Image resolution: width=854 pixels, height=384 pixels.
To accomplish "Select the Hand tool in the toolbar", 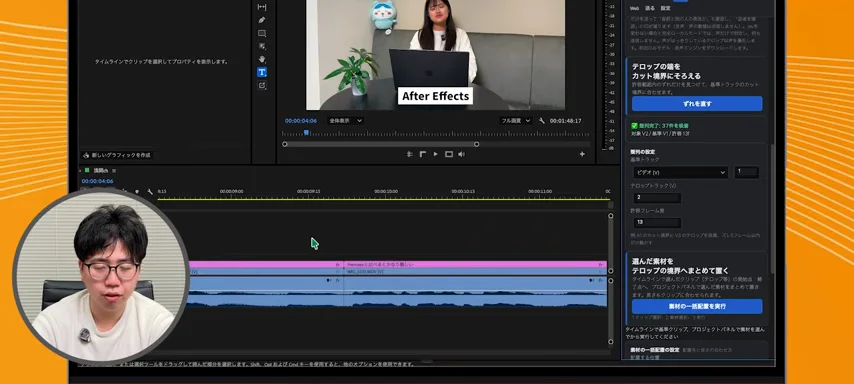I will pos(262,59).
